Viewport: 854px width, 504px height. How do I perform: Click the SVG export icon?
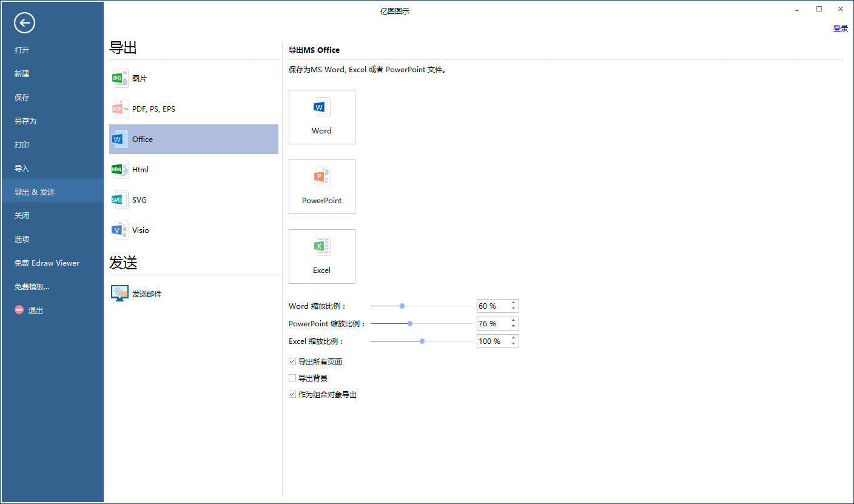[119, 200]
